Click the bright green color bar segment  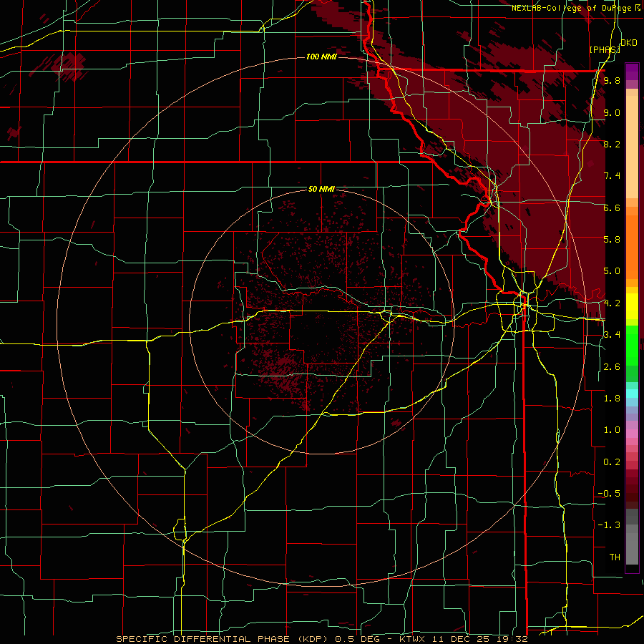(x=632, y=345)
